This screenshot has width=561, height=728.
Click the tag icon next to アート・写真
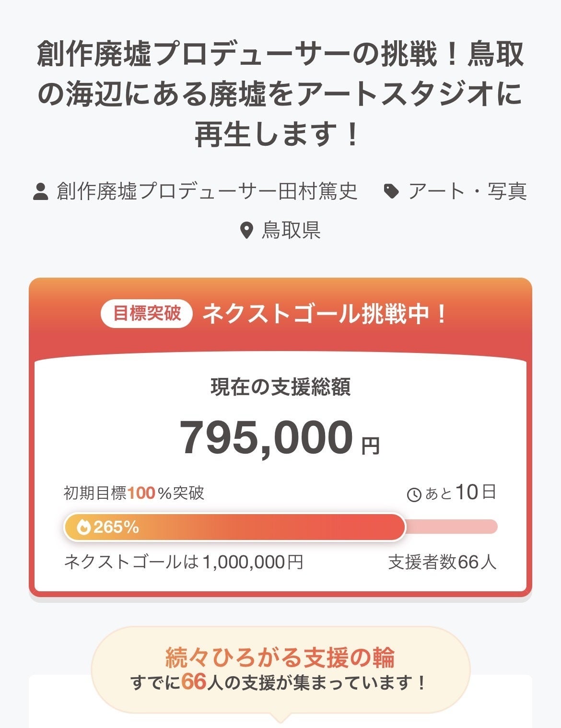tap(392, 192)
